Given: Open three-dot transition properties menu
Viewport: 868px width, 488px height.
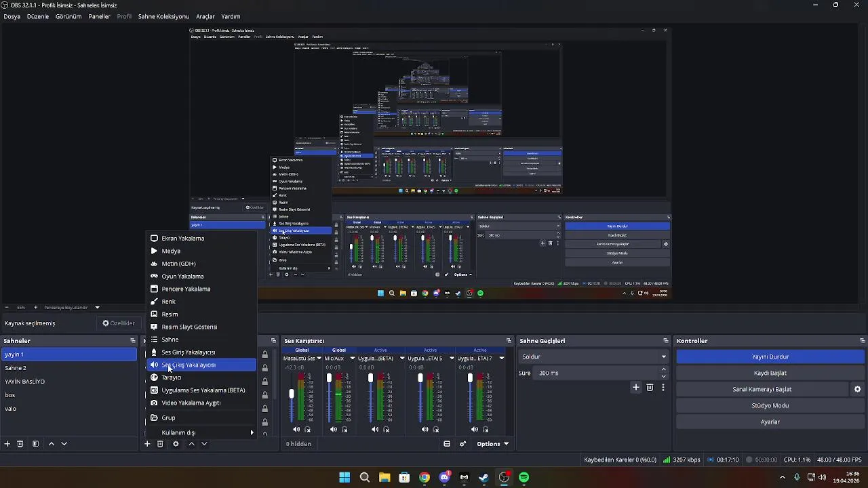Looking at the screenshot, I should (663, 388).
